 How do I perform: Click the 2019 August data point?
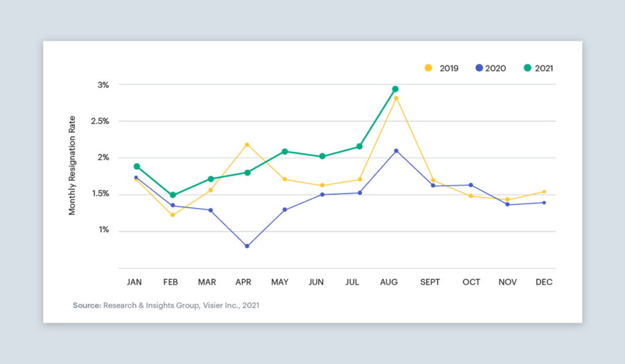(x=396, y=98)
